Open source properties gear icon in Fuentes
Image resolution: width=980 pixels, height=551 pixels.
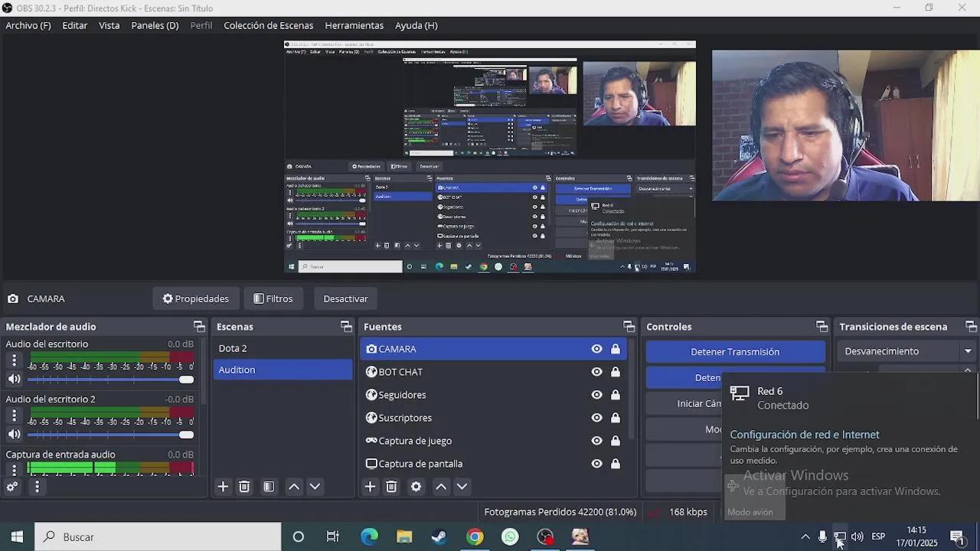pos(416,487)
